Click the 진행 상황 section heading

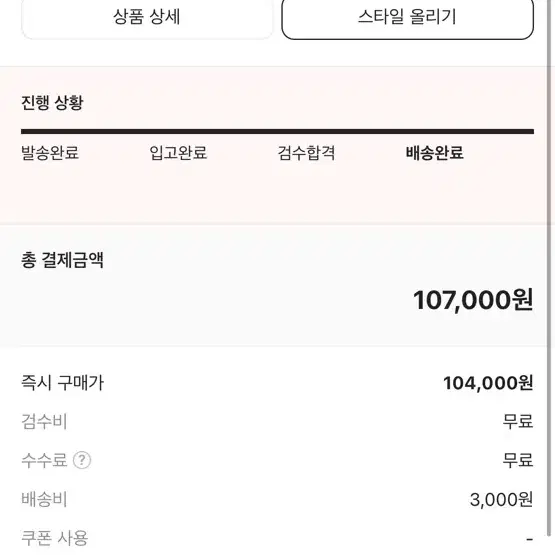coord(52,103)
